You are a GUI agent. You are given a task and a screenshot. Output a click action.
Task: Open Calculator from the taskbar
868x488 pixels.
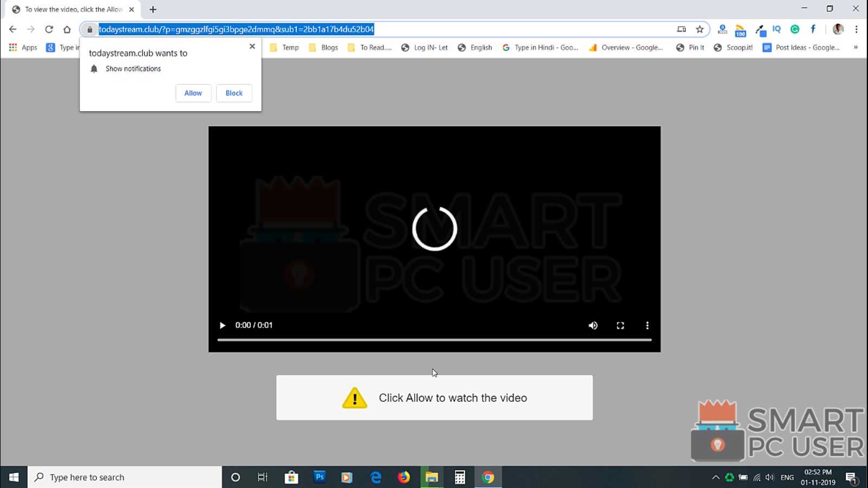(x=460, y=477)
